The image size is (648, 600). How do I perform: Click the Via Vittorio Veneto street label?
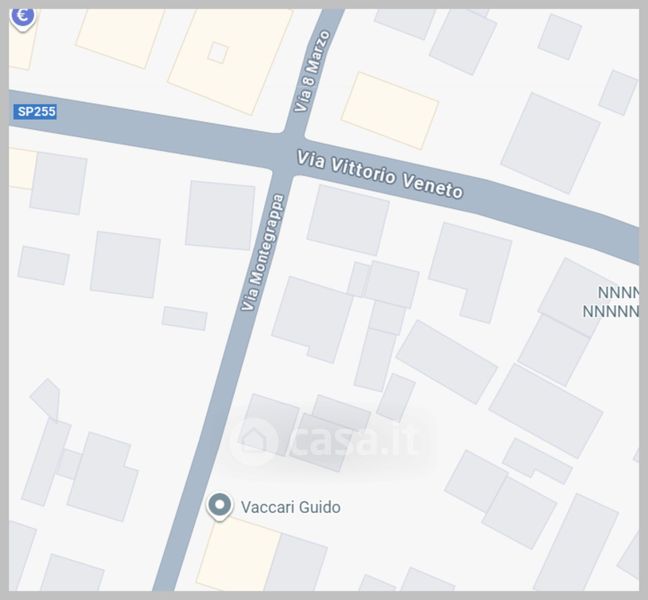tap(380, 174)
